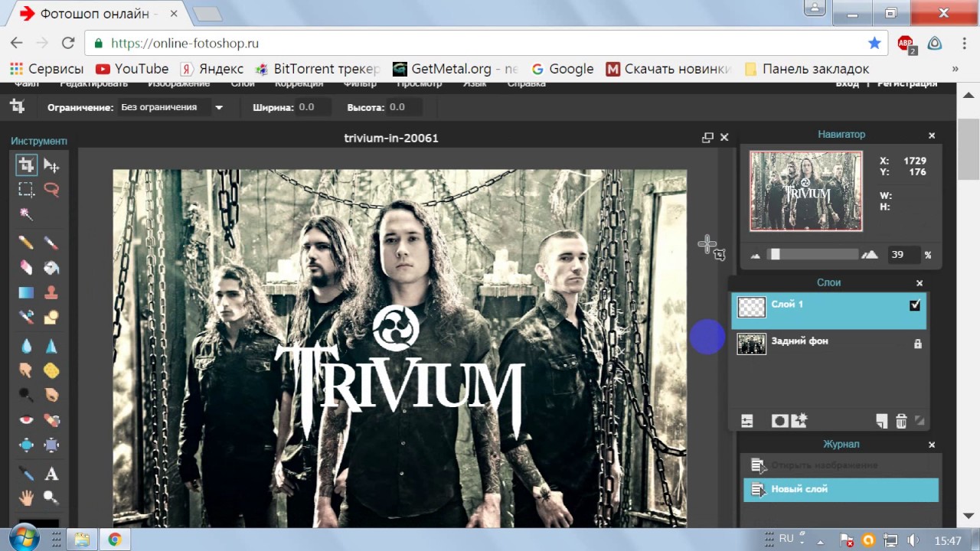
Task: Select the Bloat tool
Action: click(x=26, y=445)
